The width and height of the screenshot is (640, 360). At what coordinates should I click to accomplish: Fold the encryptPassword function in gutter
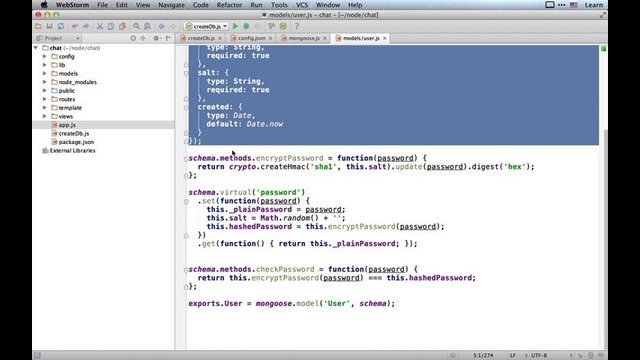(x=186, y=158)
